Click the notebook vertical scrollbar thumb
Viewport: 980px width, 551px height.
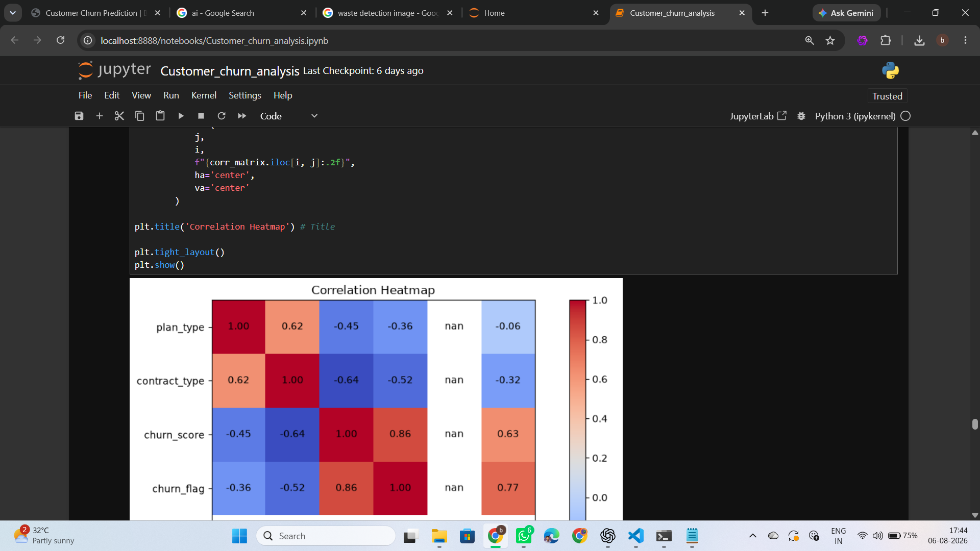point(975,424)
